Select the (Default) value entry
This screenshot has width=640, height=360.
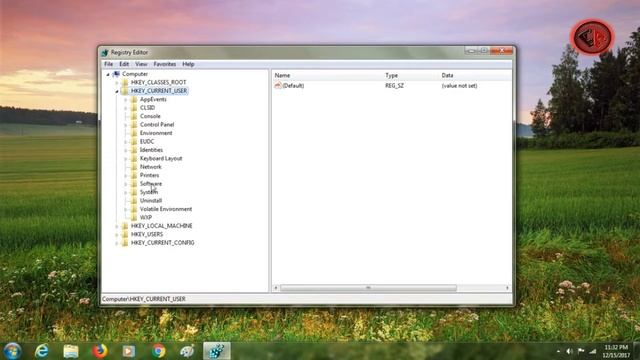click(x=293, y=86)
